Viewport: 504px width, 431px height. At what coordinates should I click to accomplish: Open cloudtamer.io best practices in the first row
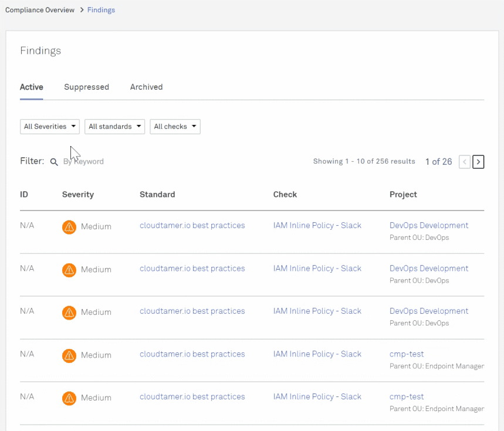coord(192,225)
